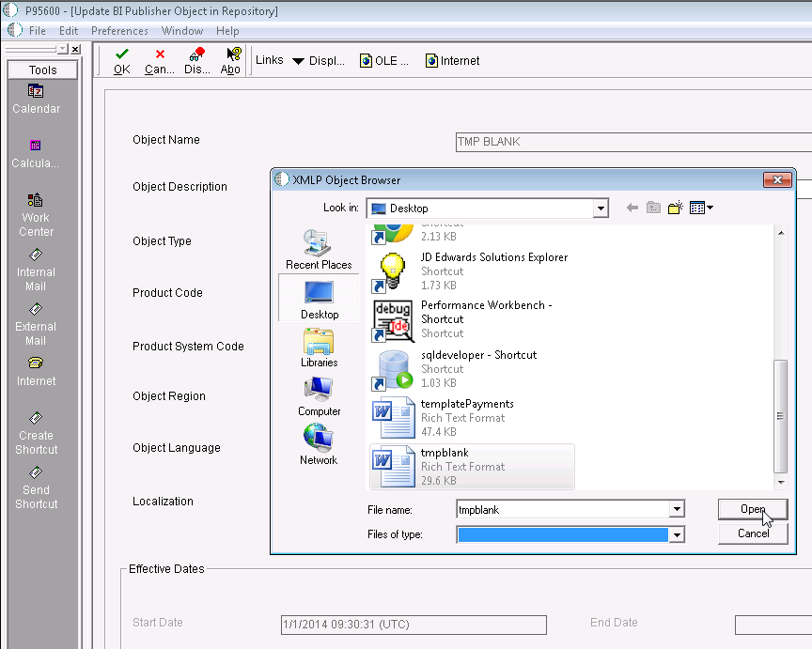The height and width of the screenshot is (649, 812).
Task: Open the Calendar tool in sidebar
Action: tap(37, 99)
